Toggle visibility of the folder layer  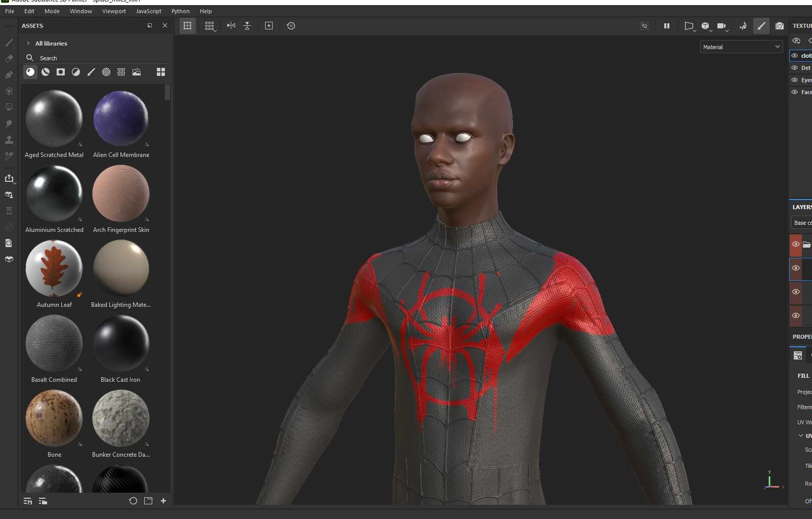coord(796,245)
